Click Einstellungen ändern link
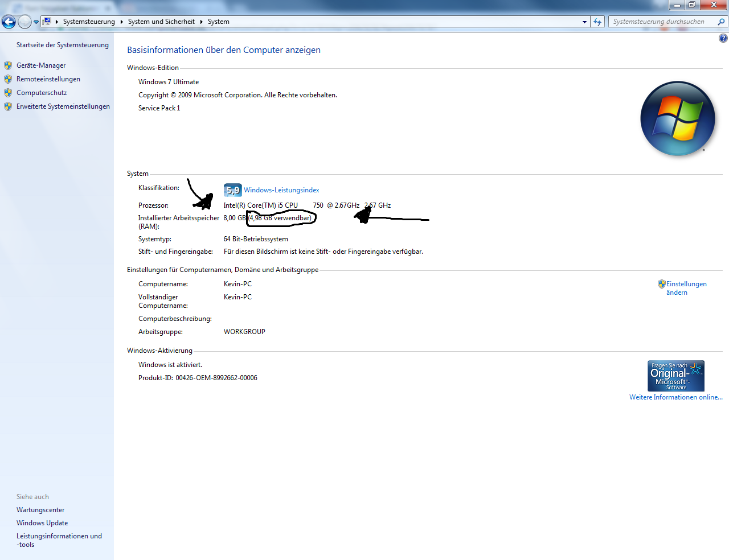This screenshot has height=560, width=729. click(686, 288)
